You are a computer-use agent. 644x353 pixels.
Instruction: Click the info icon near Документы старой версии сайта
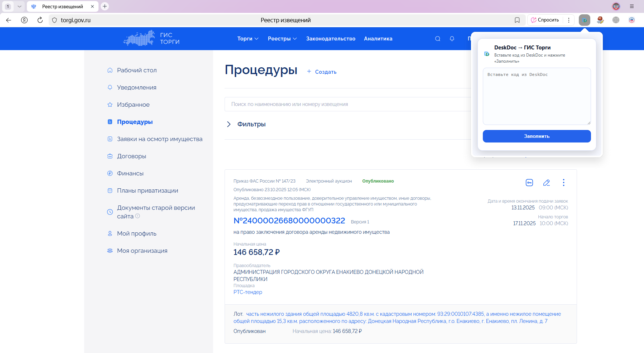point(137,216)
